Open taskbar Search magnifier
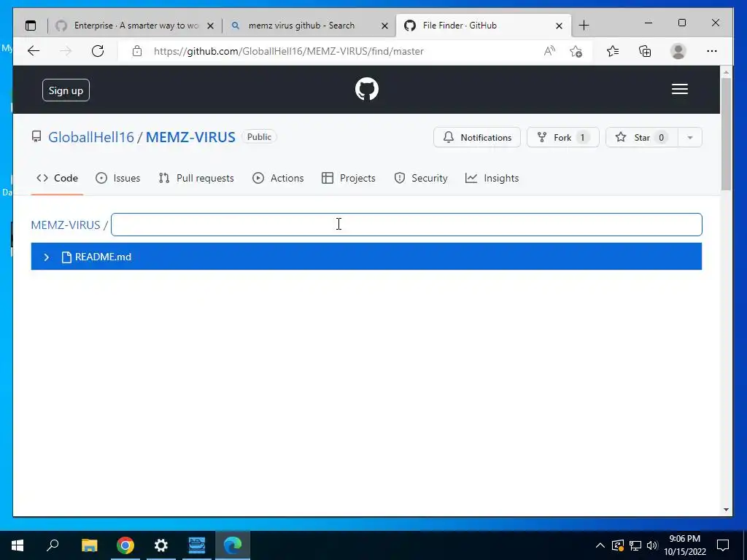747x560 pixels. point(53,544)
